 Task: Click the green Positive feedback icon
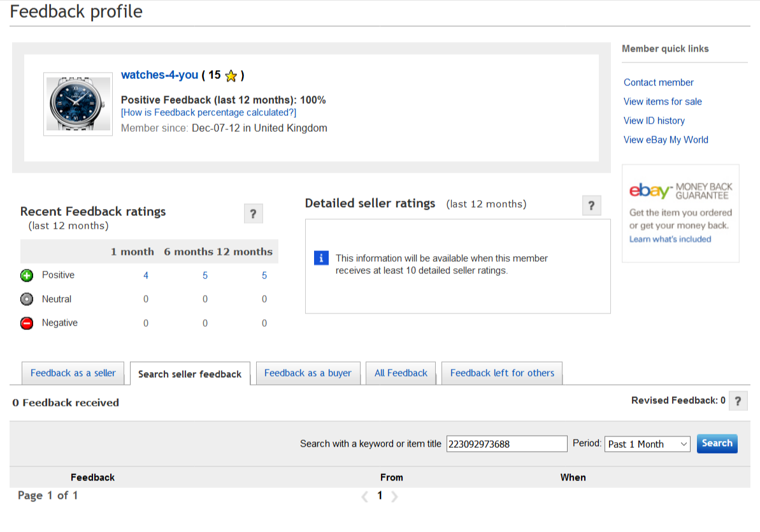coord(27,276)
